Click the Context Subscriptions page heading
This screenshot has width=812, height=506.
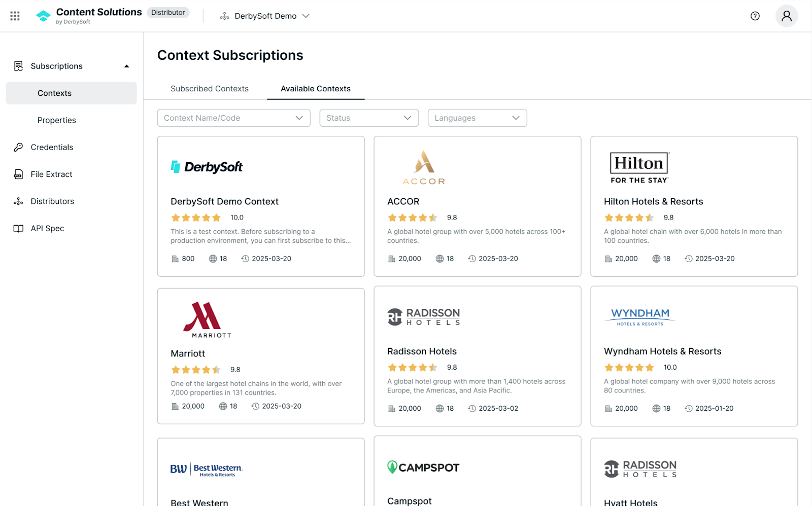(230, 55)
